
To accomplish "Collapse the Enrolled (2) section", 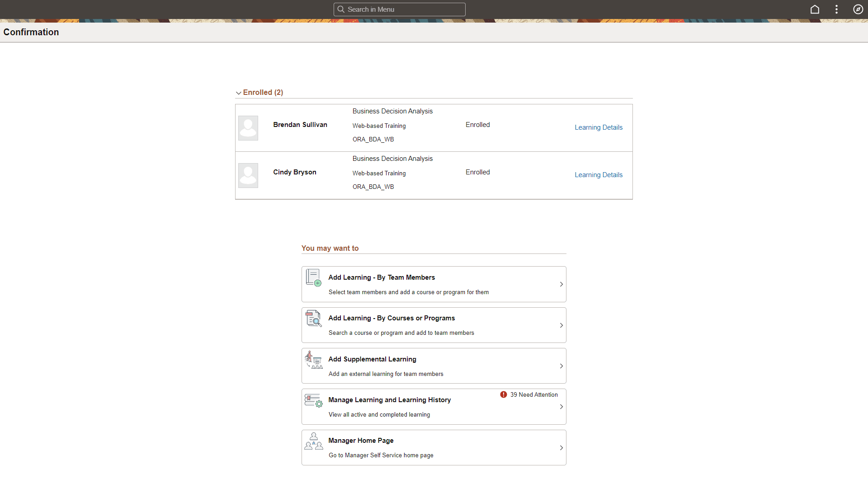I will click(239, 93).
